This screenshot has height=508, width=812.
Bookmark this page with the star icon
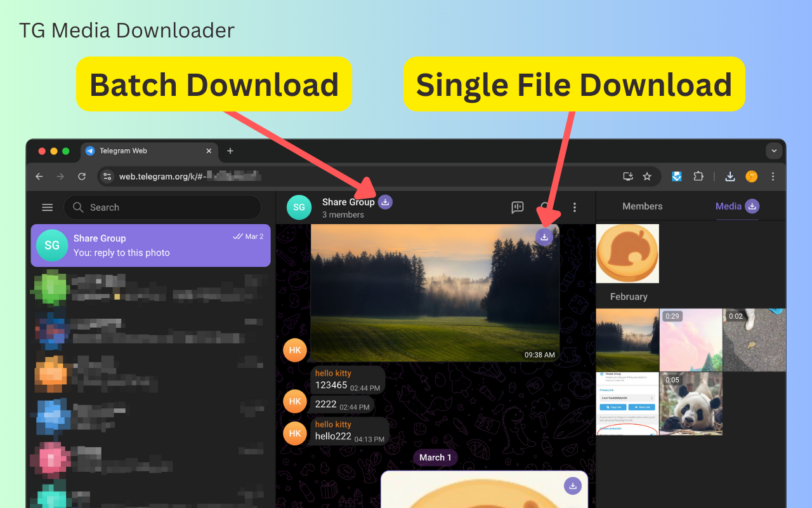(x=647, y=177)
